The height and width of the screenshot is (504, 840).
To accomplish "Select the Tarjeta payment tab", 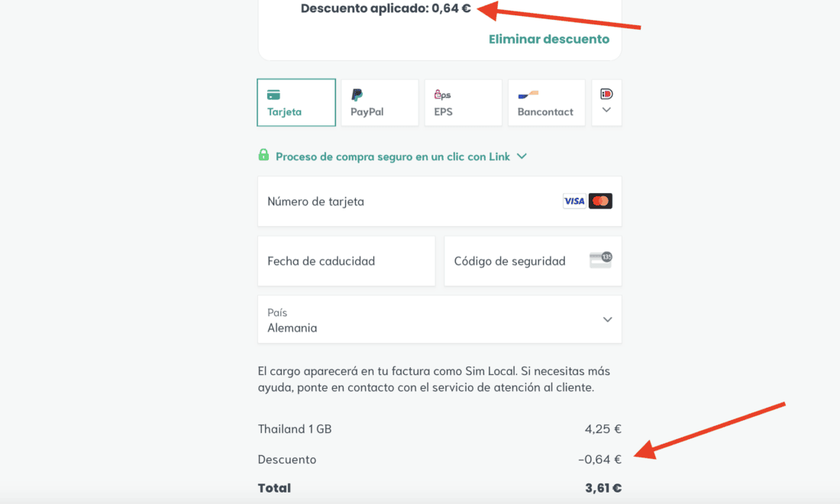I will pos(296,102).
